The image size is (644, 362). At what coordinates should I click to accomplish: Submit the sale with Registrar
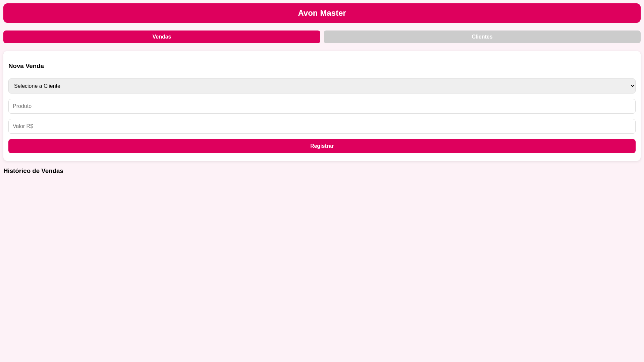(322, 146)
